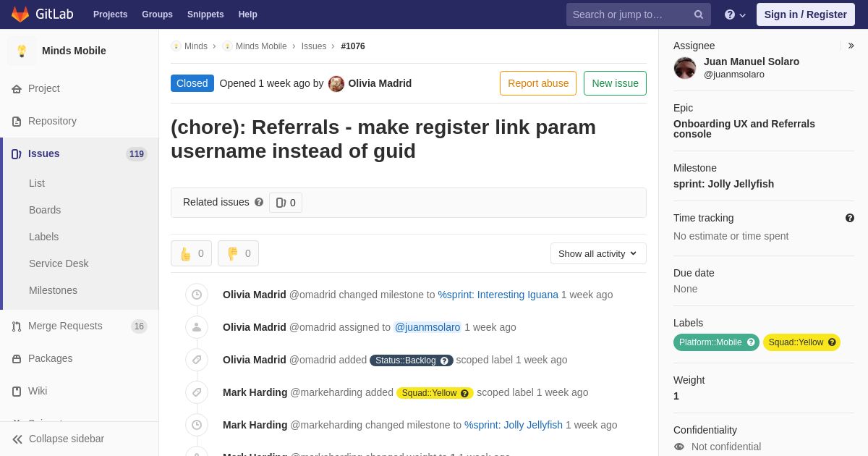
Task: Select Boards under Issues
Action: click(x=45, y=210)
